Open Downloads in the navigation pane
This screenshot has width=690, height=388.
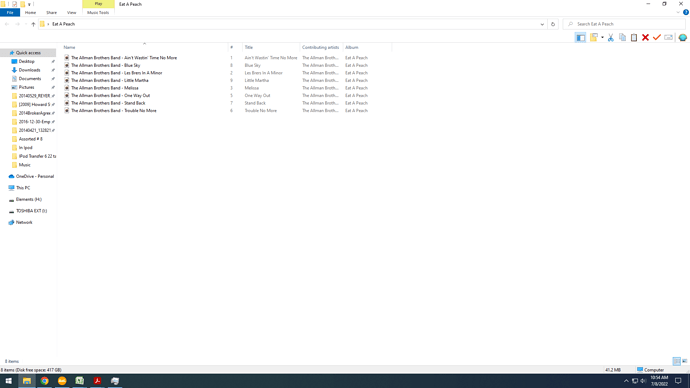click(x=29, y=70)
